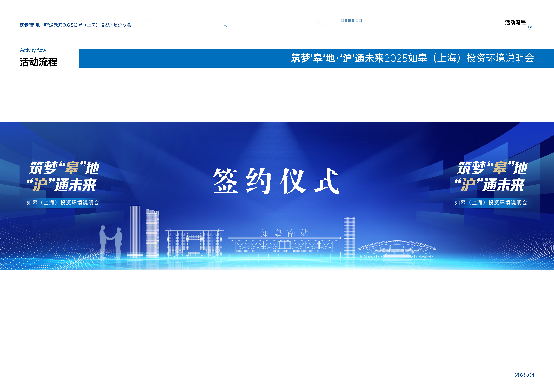The height and width of the screenshot is (392, 554).
Task: Click the twin-tower office building illustration
Action: pos(194,243)
